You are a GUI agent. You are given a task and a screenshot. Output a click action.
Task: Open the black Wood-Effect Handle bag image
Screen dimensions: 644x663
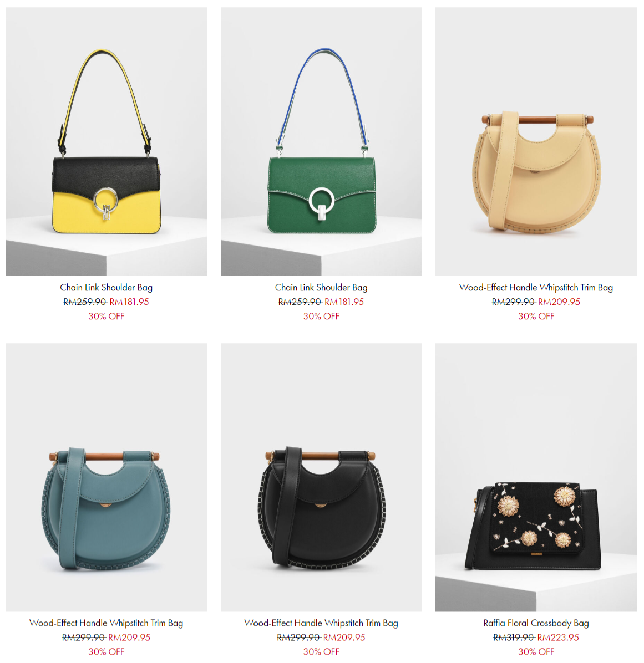coord(321,477)
